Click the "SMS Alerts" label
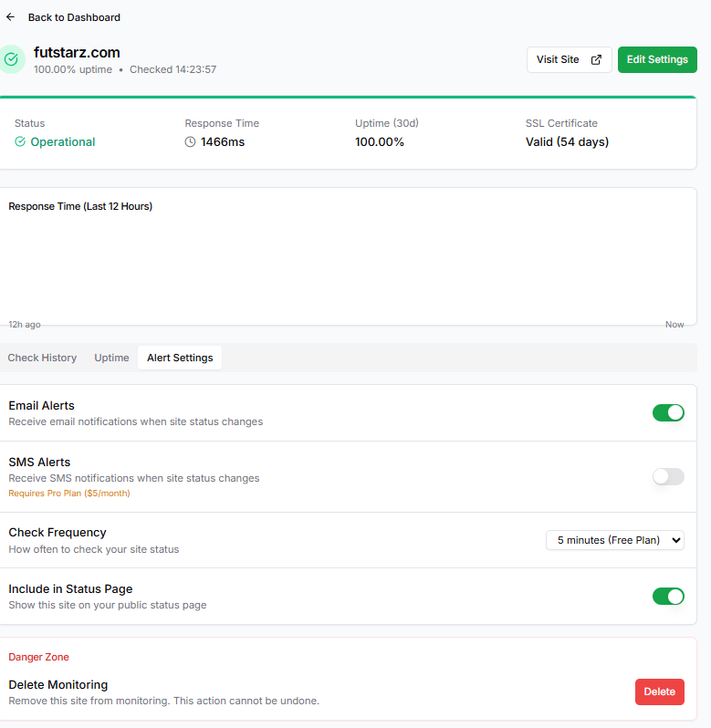 [x=39, y=462]
